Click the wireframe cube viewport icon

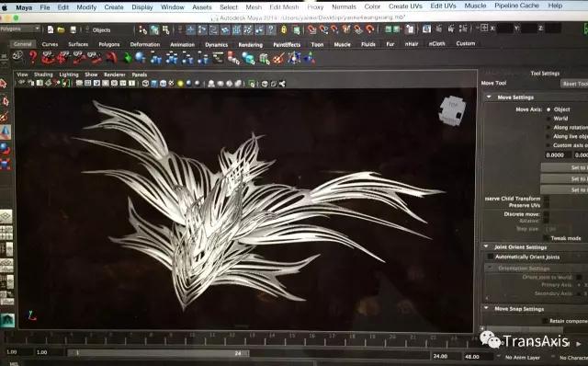pos(145,84)
